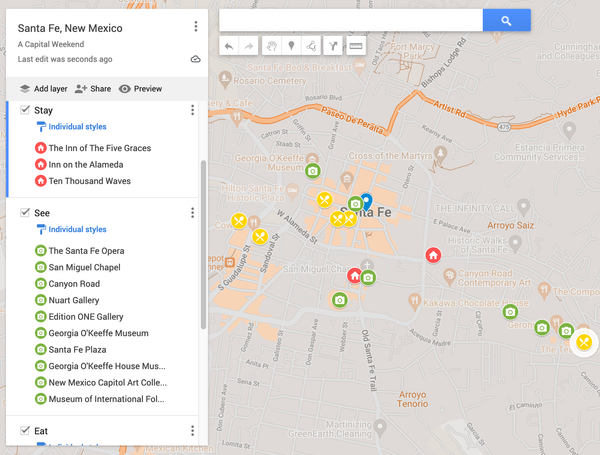Viewport: 600px width, 455px height.
Task: Click the description A Capital Weekend
Action: 51,44
